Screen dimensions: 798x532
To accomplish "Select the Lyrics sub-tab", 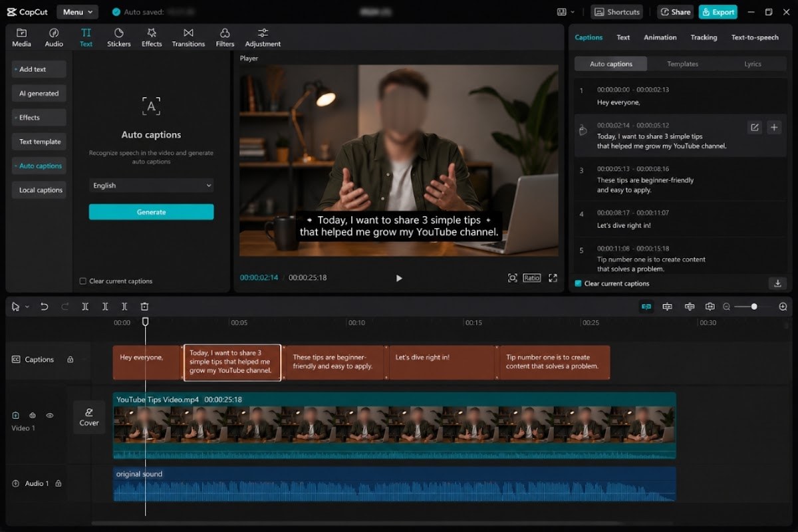I will tap(752, 64).
